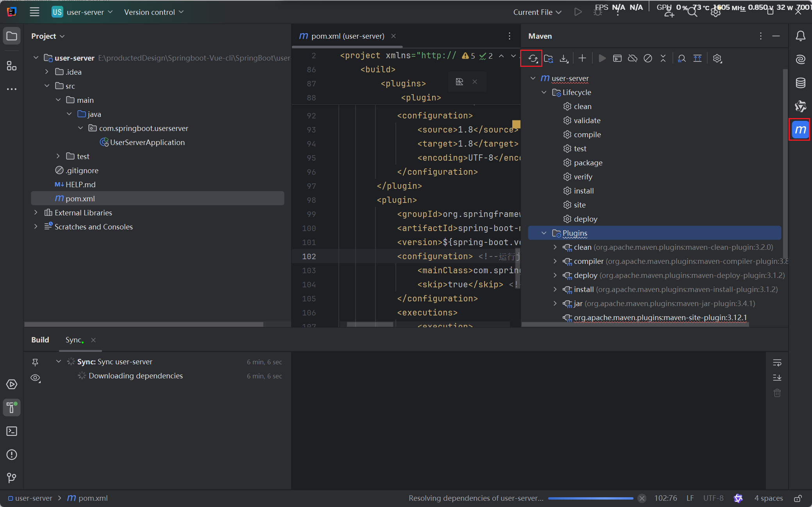Click the Download Sources icon in the Maven toolbar
This screenshot has height=507, width=812.
563,59
